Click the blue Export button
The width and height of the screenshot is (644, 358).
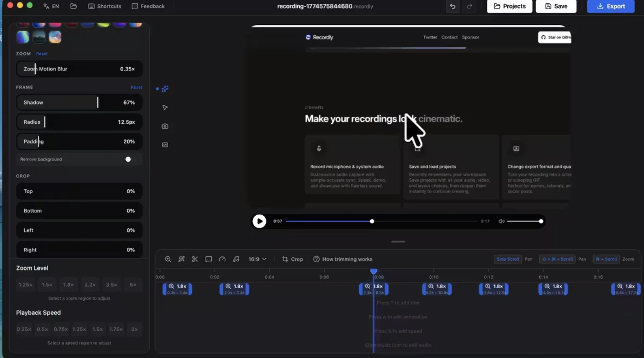[x=610, y=6]
